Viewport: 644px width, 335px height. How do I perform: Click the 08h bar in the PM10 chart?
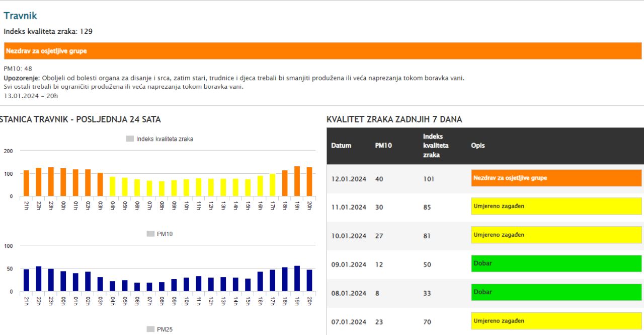pos(162,287)
